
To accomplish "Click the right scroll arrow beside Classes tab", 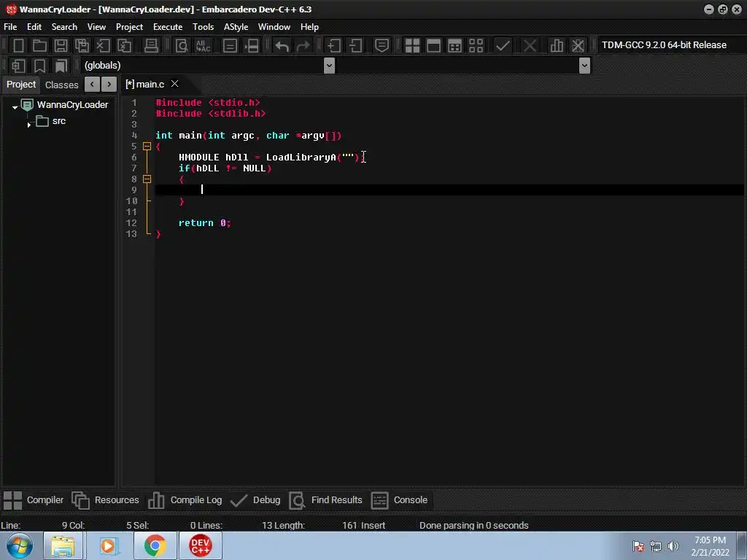I will (x=109, y=85).
